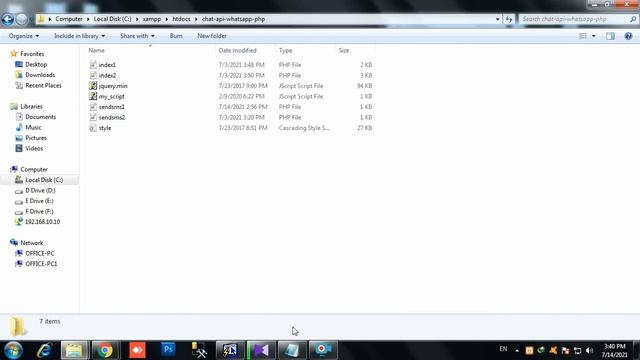
Task: Click the EN language indicator
Action: (503, 349)
